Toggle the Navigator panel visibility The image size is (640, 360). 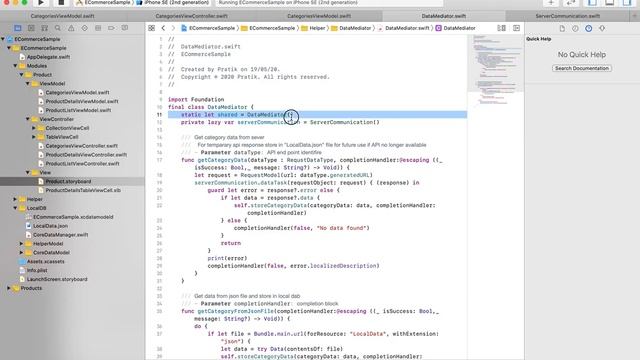click(592, 2)
